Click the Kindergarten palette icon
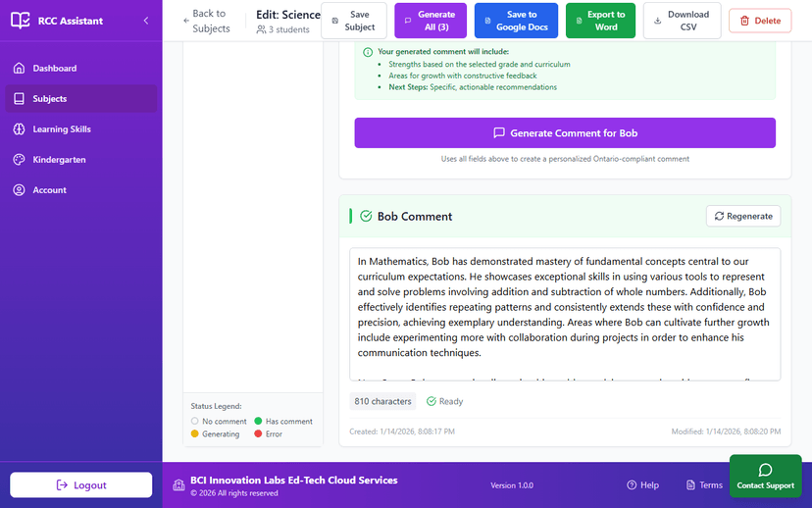This screenshot has height=508, width=812. (20, 160)
